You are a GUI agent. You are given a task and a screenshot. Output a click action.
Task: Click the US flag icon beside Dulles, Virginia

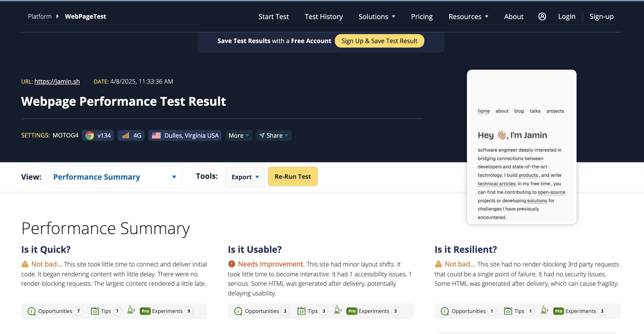[157, 135]
